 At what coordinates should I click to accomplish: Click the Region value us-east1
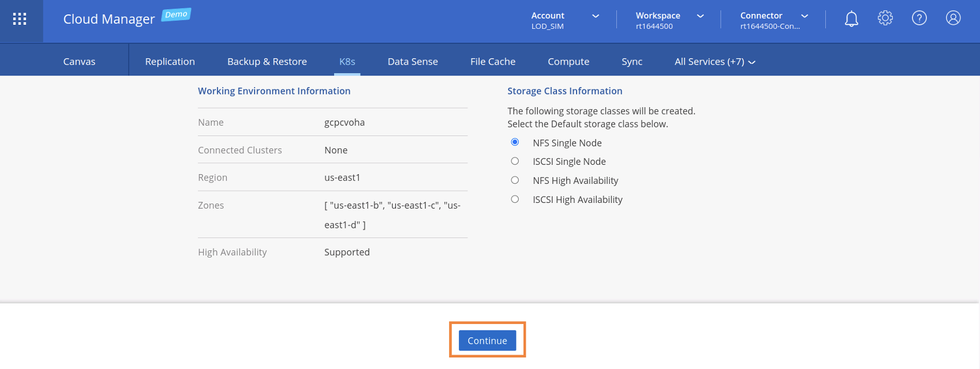click(342, 178)
